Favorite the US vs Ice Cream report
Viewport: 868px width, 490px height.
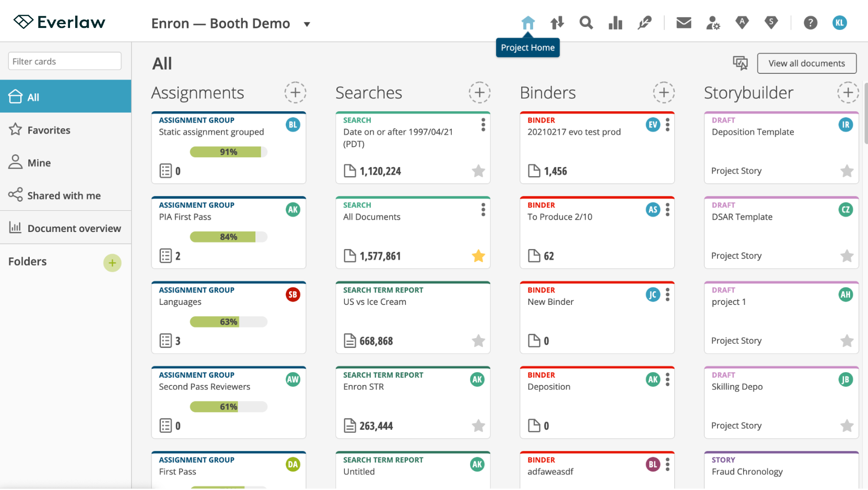[478, 341]
